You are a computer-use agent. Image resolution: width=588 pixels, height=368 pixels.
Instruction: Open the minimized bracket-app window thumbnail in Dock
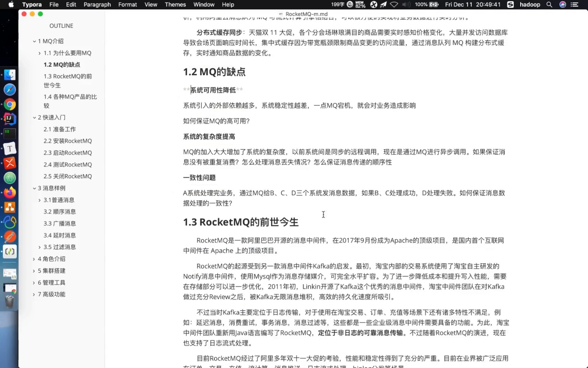10,274
